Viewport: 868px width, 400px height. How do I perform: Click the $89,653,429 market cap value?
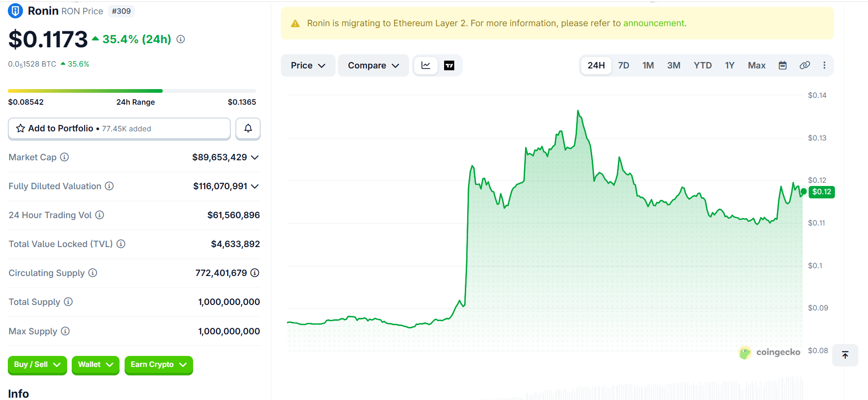[x=220, y=158]
